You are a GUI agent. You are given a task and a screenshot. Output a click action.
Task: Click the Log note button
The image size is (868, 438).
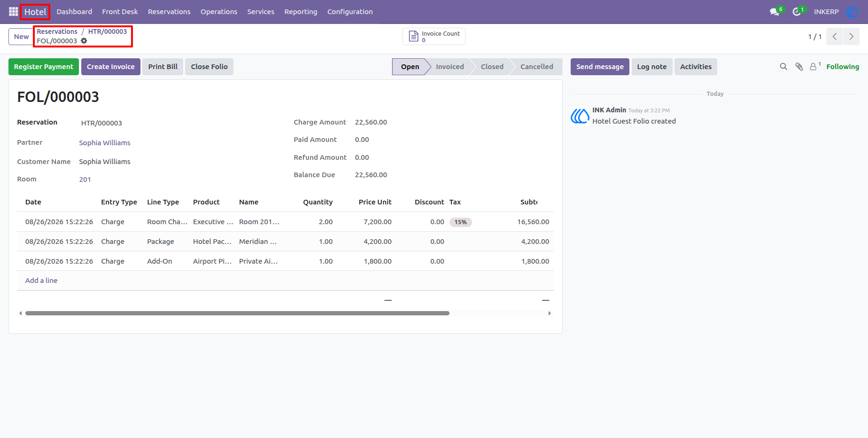pyautogui.click(x=652, y=67)
